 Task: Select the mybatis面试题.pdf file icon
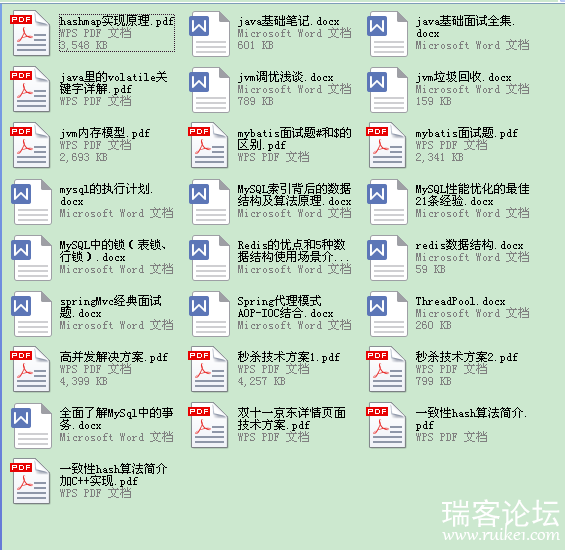tap(386, 145)
